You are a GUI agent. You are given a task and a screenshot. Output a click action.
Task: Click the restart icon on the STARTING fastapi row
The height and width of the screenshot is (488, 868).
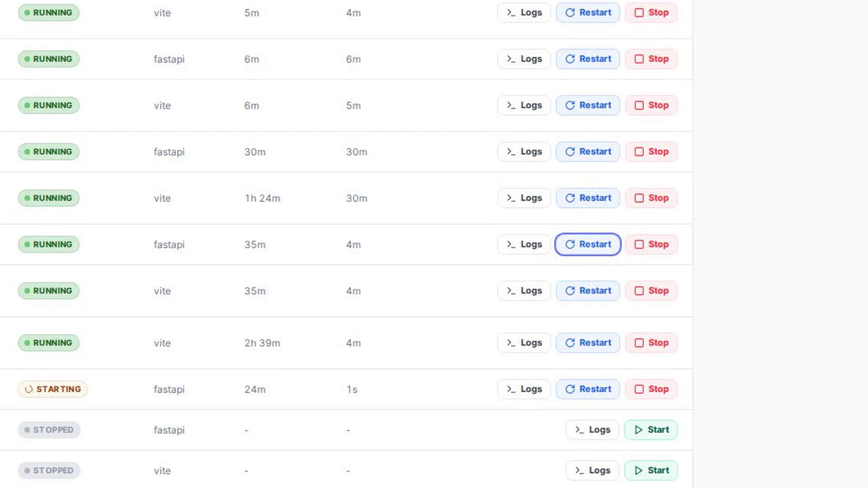(x=570, y=389)
